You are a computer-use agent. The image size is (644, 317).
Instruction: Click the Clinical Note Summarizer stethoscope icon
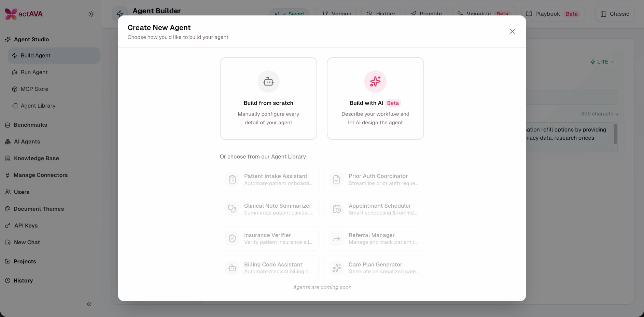232,209
